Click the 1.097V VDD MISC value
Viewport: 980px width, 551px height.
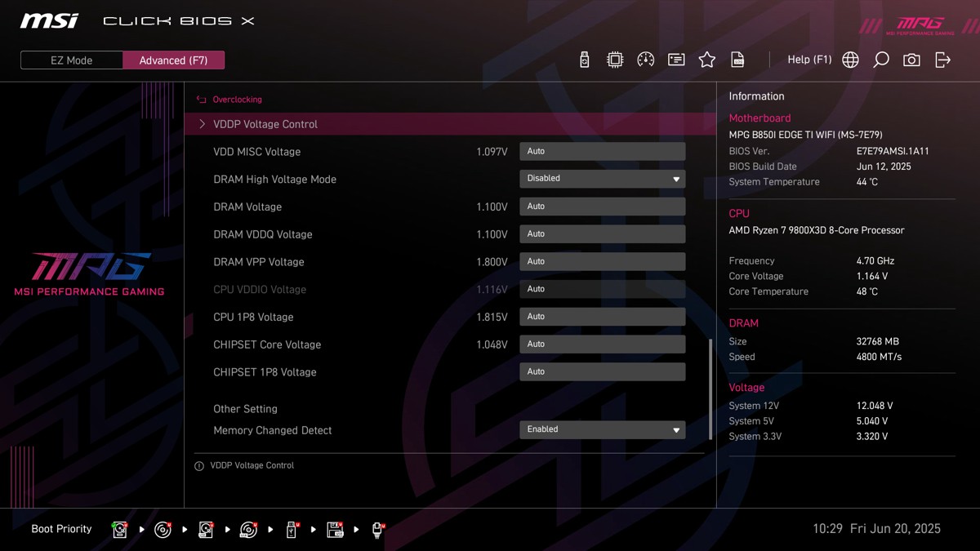[492, 152]
